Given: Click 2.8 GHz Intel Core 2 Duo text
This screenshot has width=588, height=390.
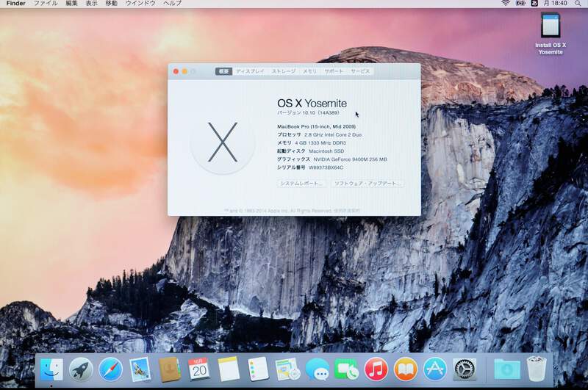Looking at the screenshot, I should click(x=333, y=134).
